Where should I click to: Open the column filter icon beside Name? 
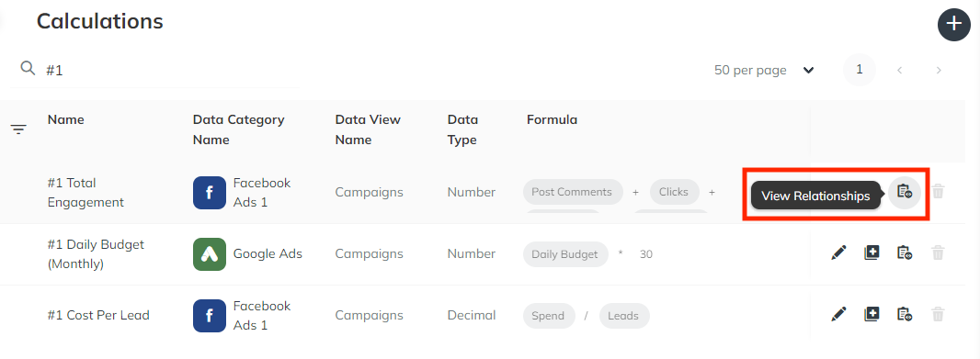coord(18,129)
